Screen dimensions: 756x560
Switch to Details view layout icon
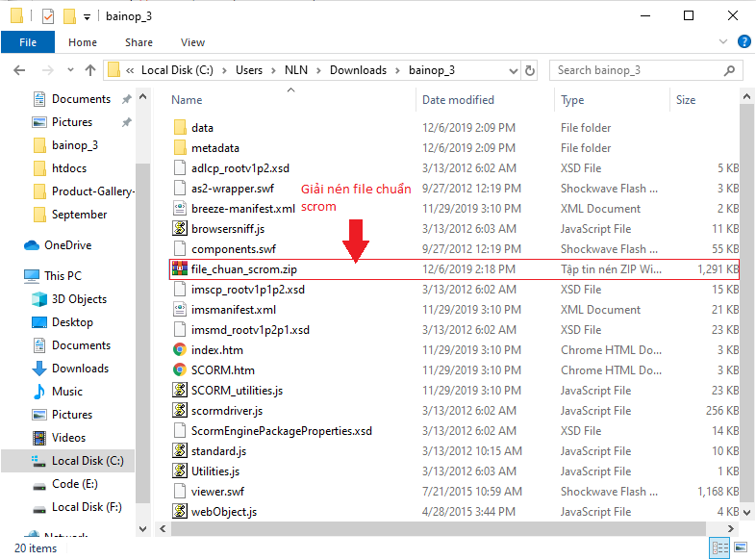[x=719, y=548]
